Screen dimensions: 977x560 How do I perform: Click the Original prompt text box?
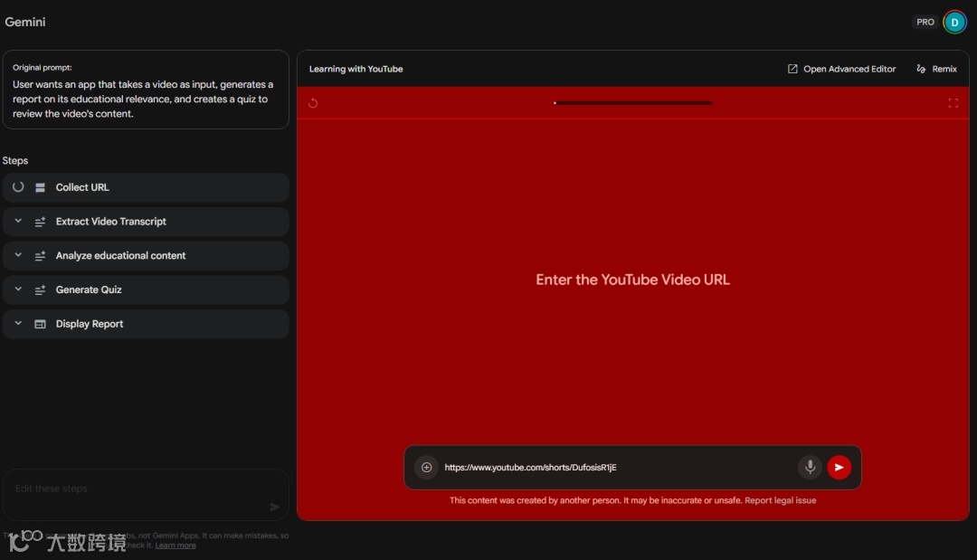(x=146, y=90)
